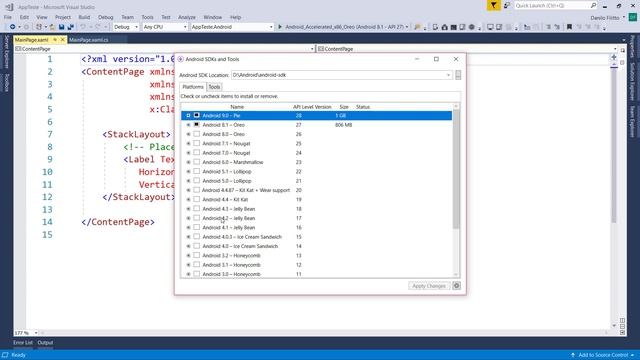Open the AppTeste.Android startup project dropdown
This screenshot has width=640, height=360.
[x=231, y=27]
